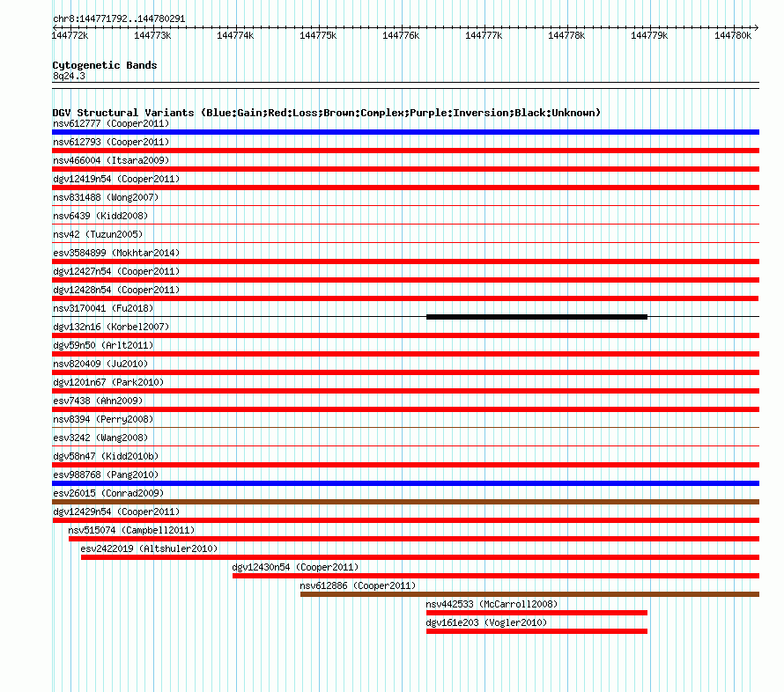Click the esv26015 (Conrad2009) label
The width and height of the screenshot is (784, 692).
coord(108,493)
